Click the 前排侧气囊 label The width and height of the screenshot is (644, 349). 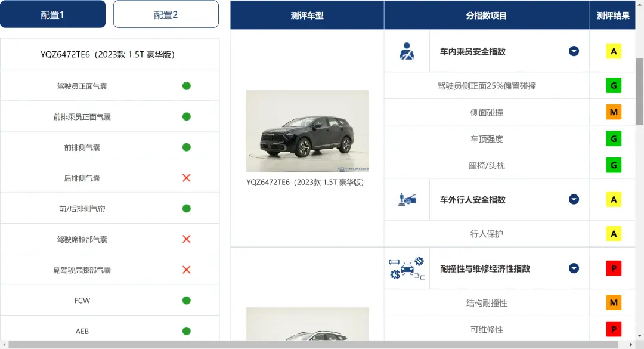click(82, 147)
